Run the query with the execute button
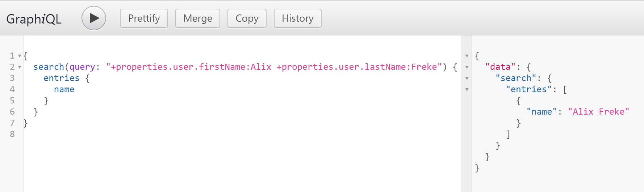Screen dimensions: 644x192 pos(94,18)
